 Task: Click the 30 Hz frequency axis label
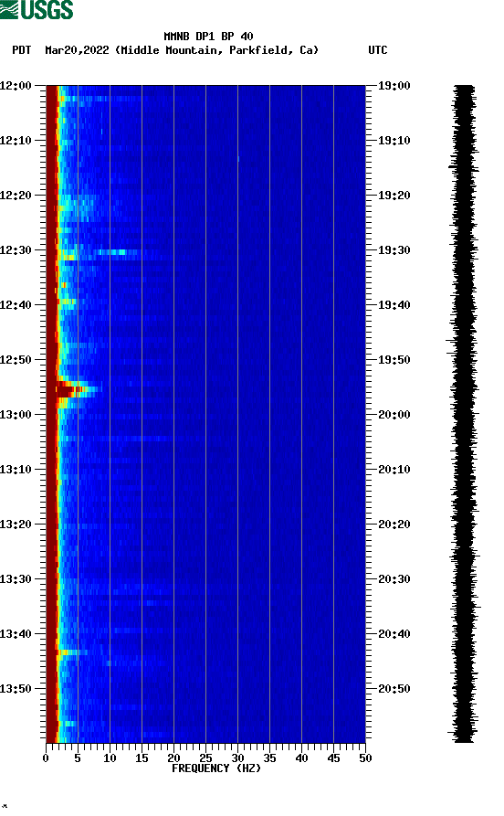[237, 758]
